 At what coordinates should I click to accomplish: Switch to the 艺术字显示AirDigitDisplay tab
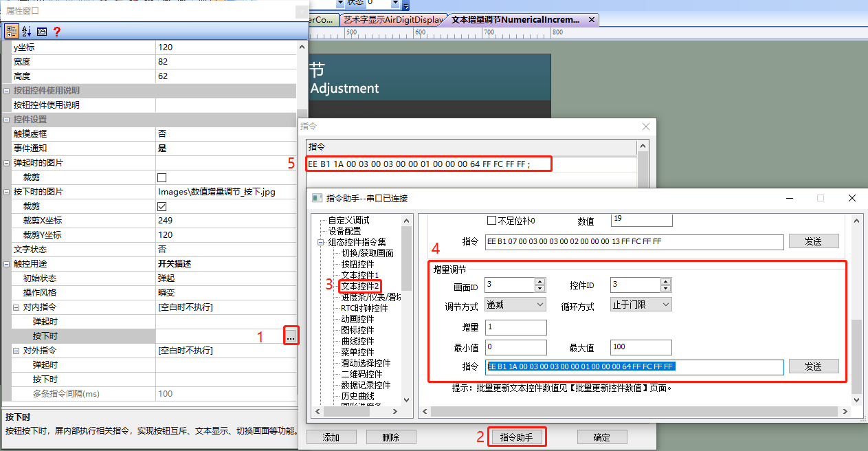coord(392,20)
